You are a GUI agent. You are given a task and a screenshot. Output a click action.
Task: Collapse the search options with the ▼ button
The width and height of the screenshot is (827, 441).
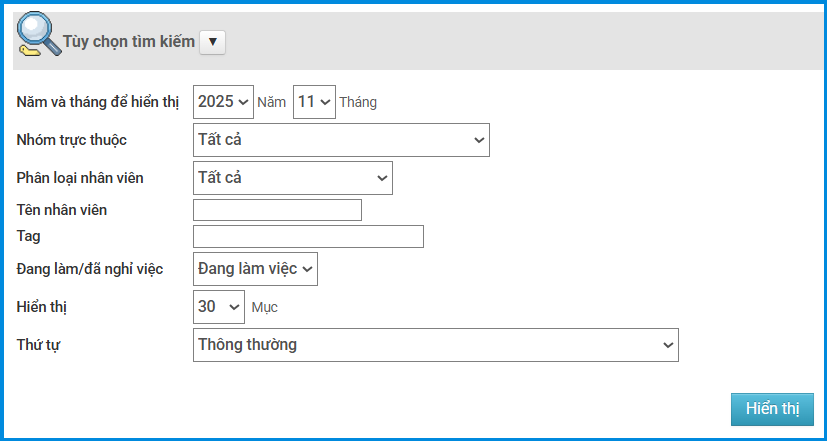pyautogui.click(x=213, y=42)
